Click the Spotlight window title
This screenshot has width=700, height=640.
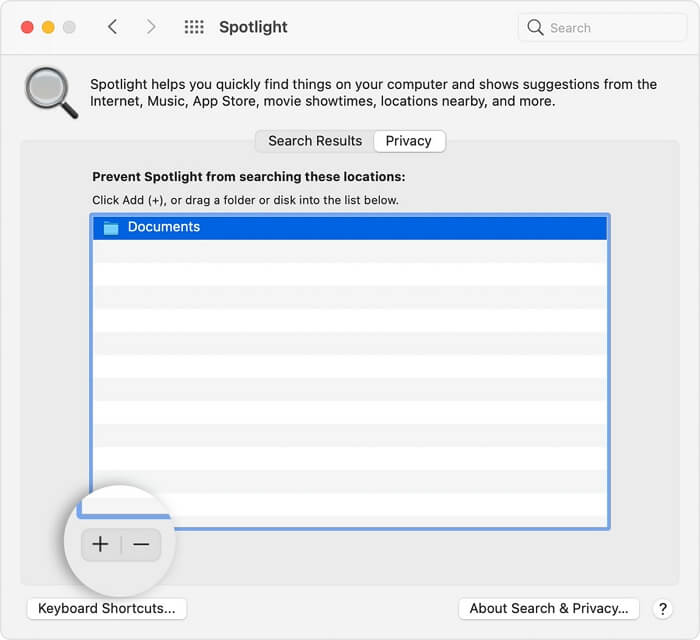pyautogui.click(x=254, y=28)
